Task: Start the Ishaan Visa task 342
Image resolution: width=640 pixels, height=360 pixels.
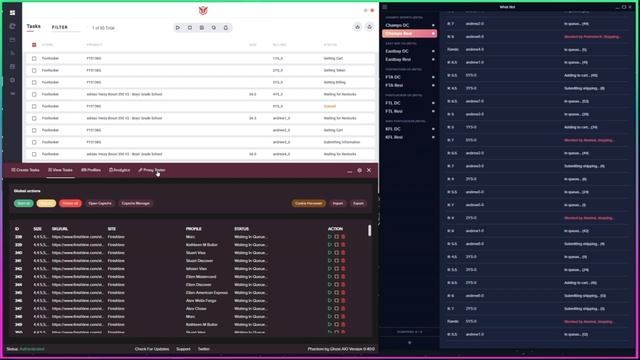Action: click(x=330, y=269)
